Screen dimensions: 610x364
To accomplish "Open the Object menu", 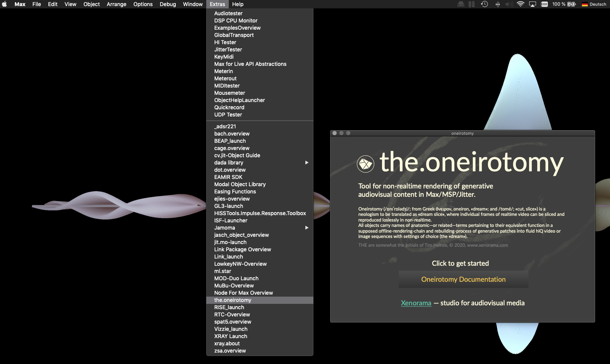I will click(91, 4).
